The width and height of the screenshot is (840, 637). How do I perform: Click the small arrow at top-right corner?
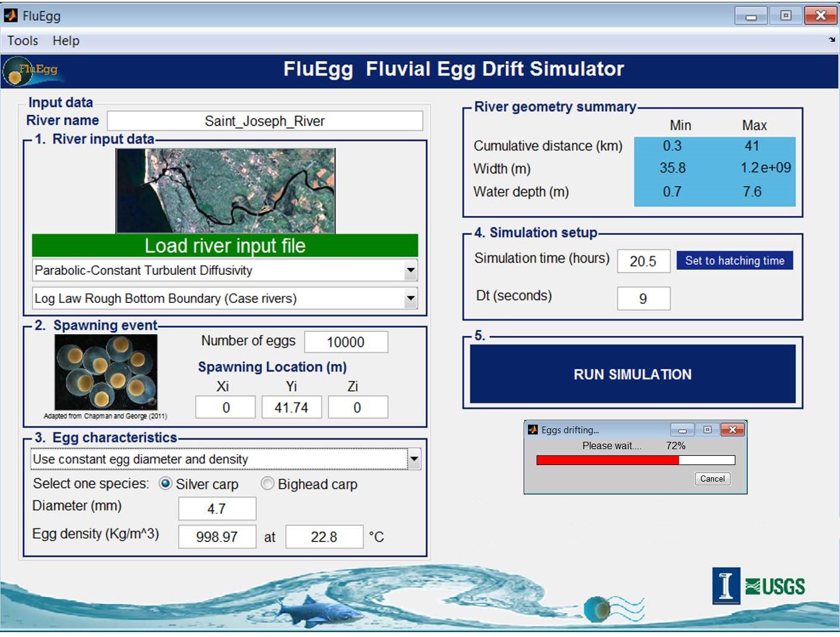pyautogui.click(x=832, y=39)
